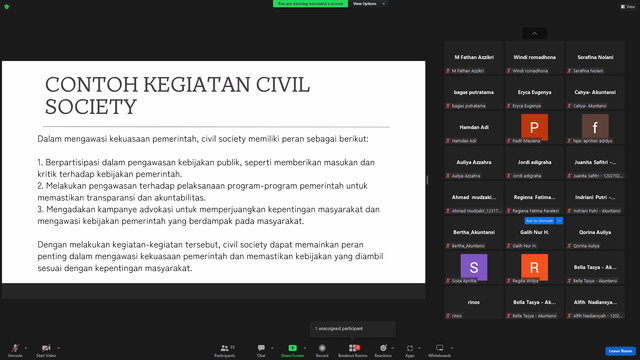The height and width of the screenshot is (360, 640).
Task: Open the View Options dropdown
Action: (x=369, y=4)
